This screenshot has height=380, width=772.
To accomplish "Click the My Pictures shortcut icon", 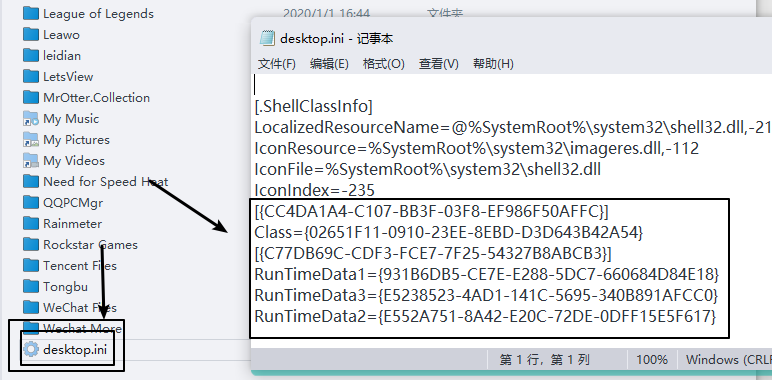I will click(x=31, y=139).
